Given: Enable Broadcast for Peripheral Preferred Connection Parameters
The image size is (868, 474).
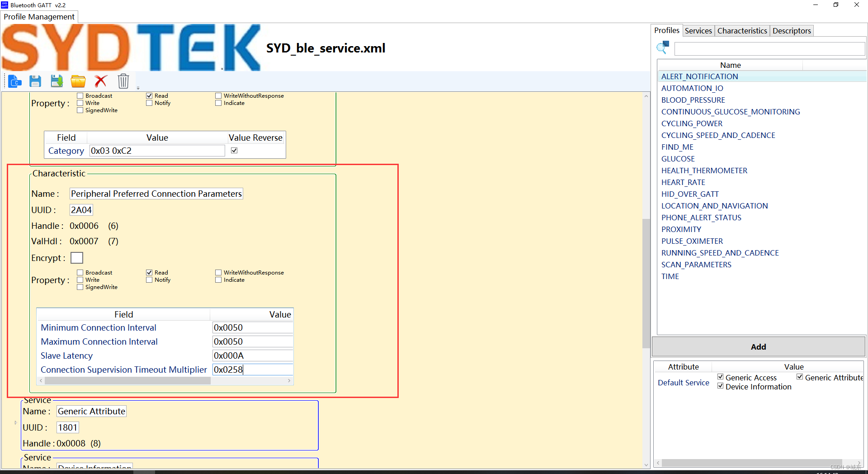Looking at the screenshot, I should point(80,273).
